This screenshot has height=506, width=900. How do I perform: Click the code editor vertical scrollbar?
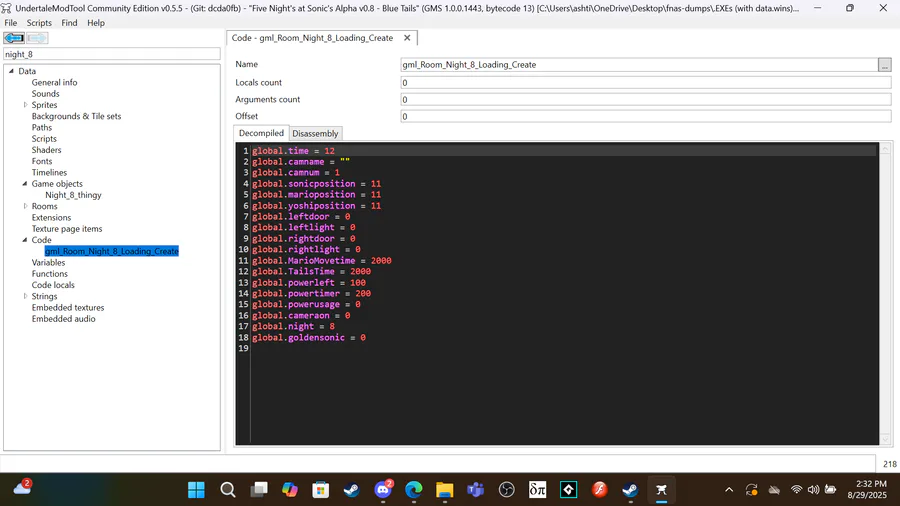point(885,293)
